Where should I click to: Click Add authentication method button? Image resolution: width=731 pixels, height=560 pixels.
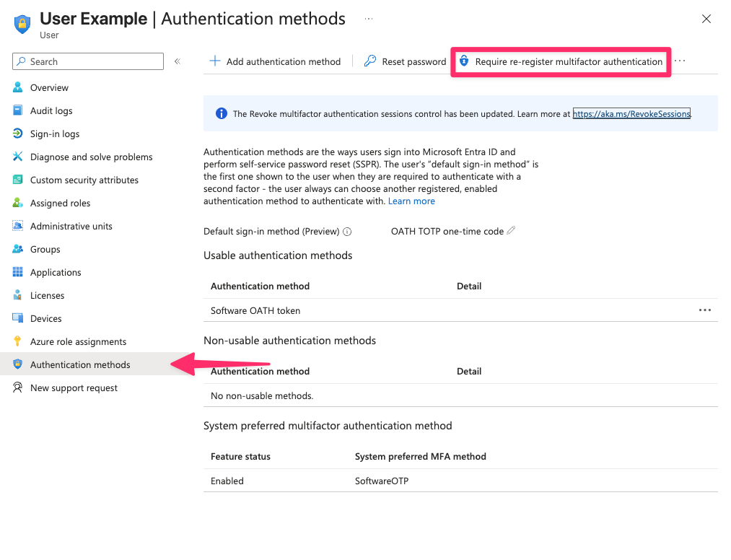(x=275, y=61)
